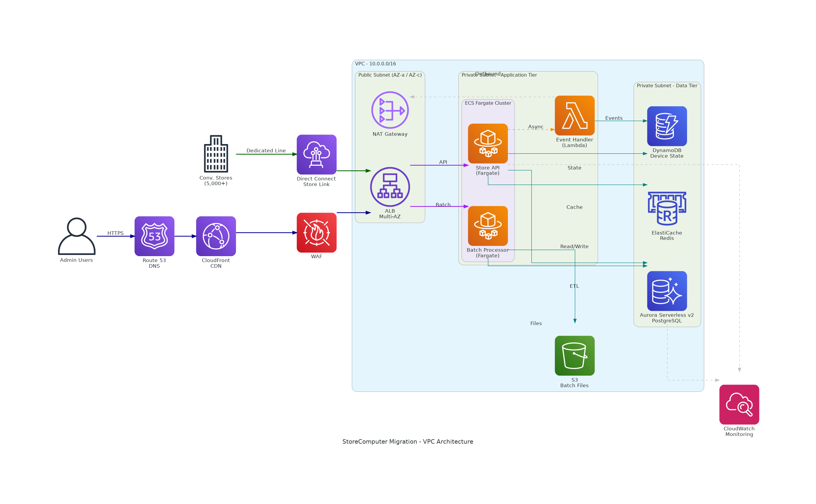
Task: Click the ALB Multi-AZ load balancer icon
Action: coord(390,187)
